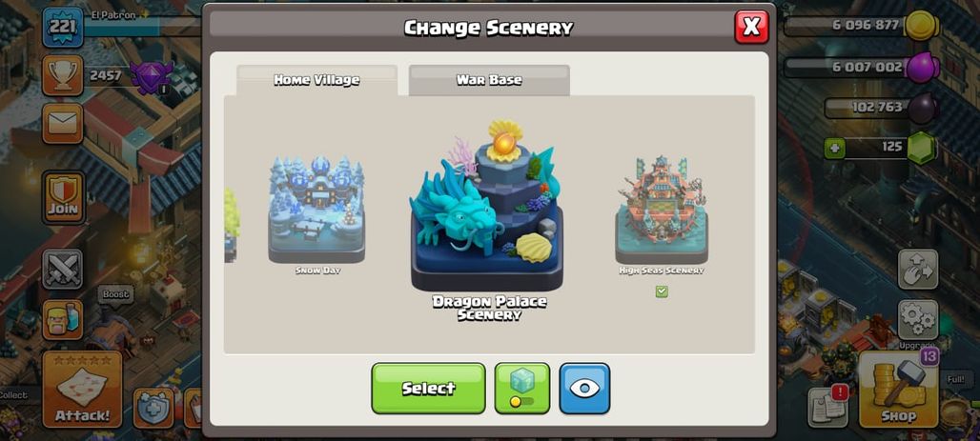Open the Shop hammer and coins icon

tap(899, 390)
